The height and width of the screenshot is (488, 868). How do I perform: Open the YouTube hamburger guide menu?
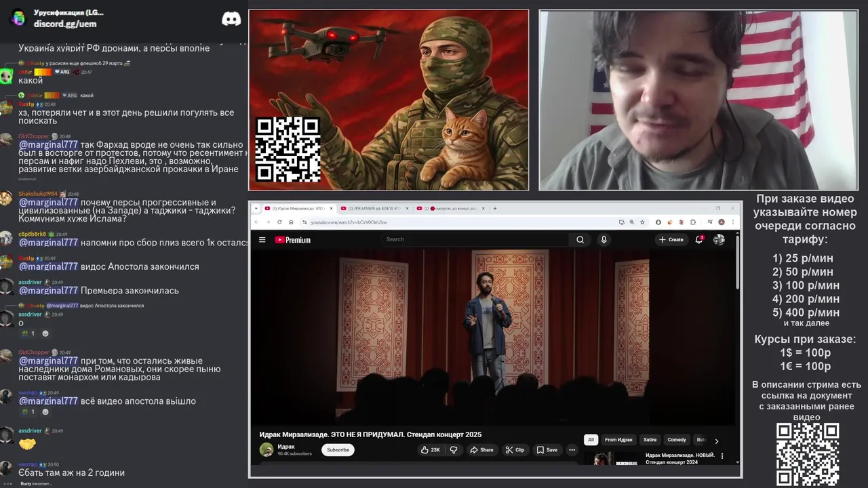262,239
